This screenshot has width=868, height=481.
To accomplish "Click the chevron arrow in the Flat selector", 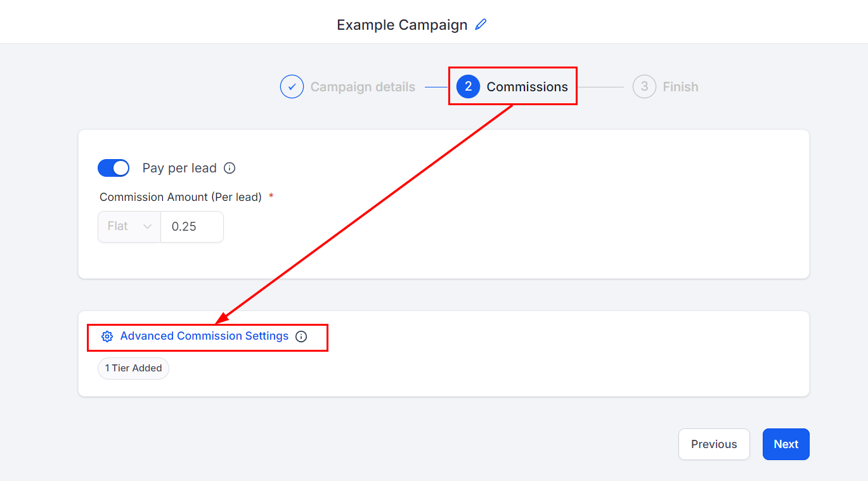I will point(148,227).
